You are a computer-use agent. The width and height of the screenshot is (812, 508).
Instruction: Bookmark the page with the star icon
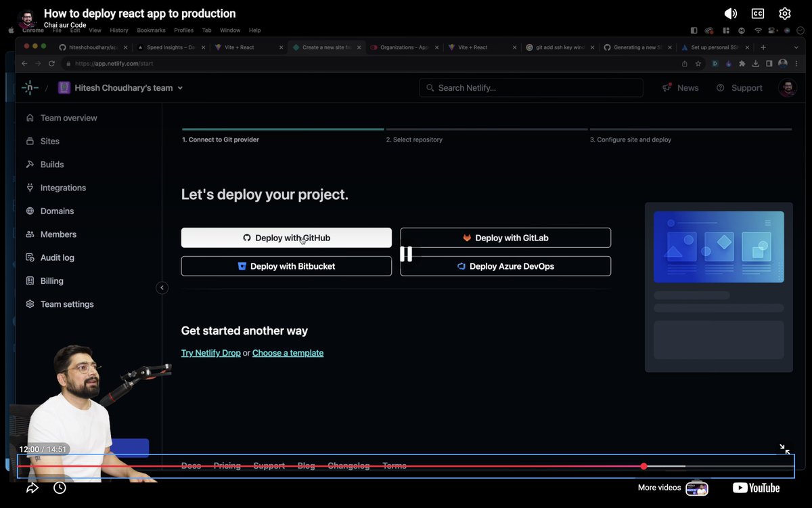pyautogui.click(x=698, y=64)
